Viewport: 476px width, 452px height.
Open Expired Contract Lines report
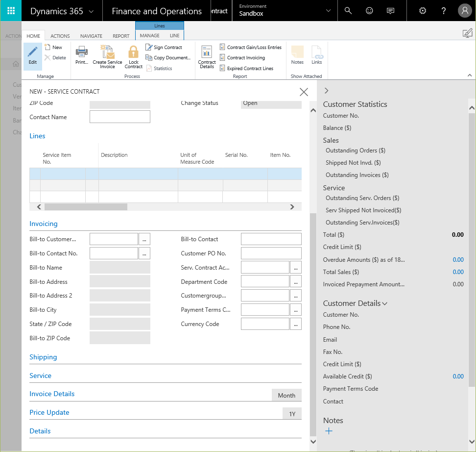pos(246,69)
